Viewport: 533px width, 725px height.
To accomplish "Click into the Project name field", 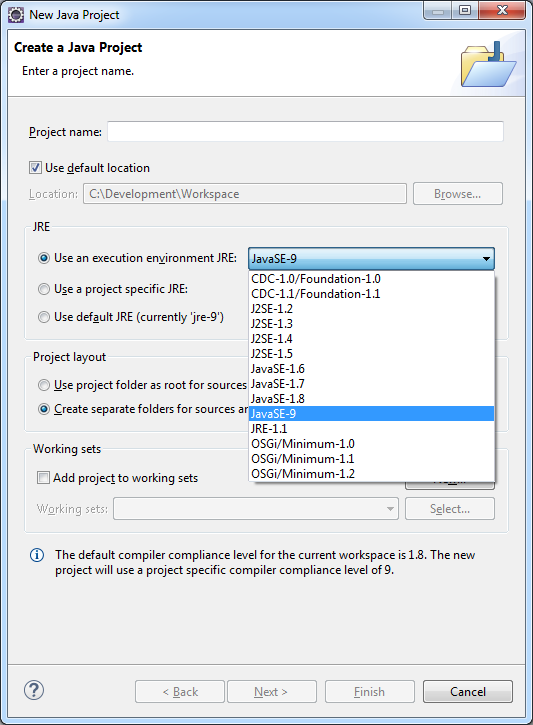I will [306, 132].
